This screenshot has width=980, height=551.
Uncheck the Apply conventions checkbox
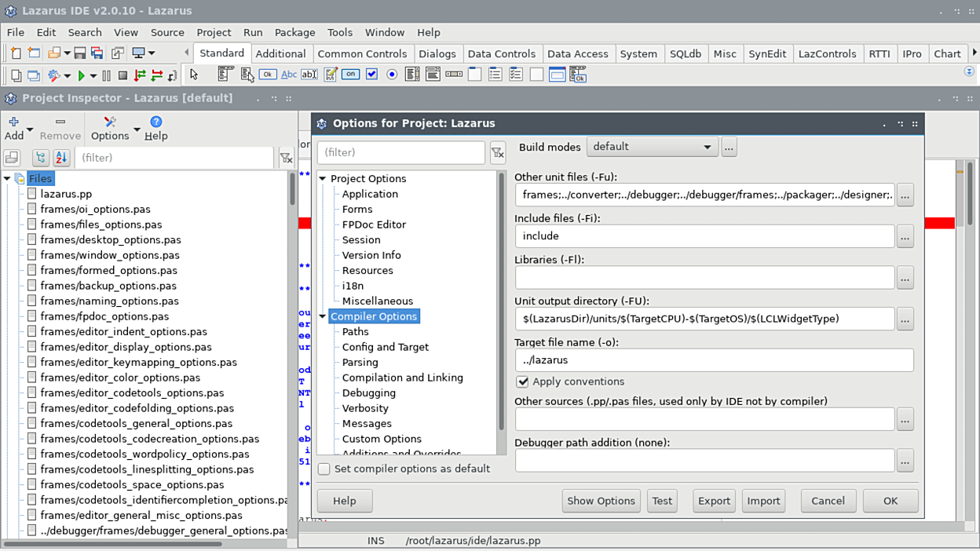522,381
